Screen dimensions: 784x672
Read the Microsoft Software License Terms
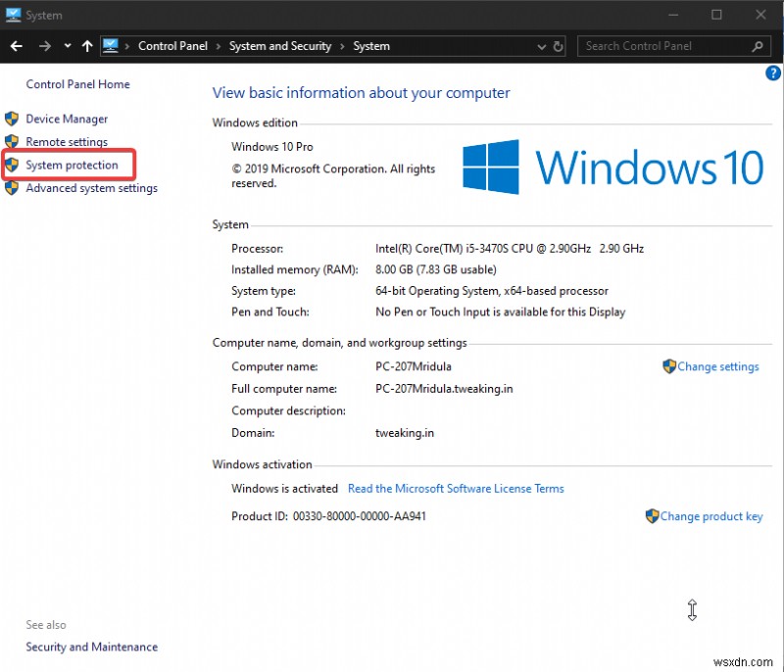[x=456, y=488]
